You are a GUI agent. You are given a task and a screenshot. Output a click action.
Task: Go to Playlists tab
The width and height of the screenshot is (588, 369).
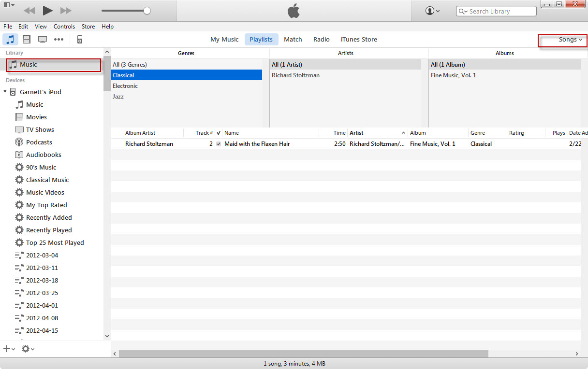coord(261,39)
